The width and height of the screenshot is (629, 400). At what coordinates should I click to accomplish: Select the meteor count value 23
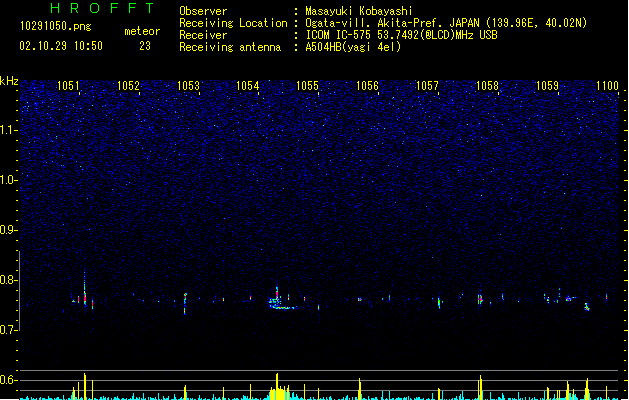point(145,46)
